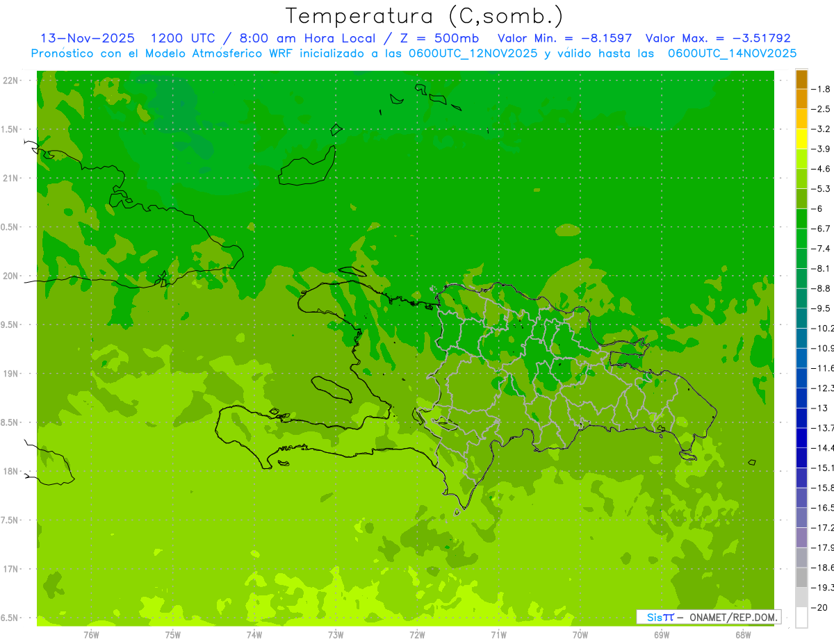This screenshot has width=834, height=644.
Task: Click the lime swatch between -3.9 and -4.6
Action: point(801,158)
